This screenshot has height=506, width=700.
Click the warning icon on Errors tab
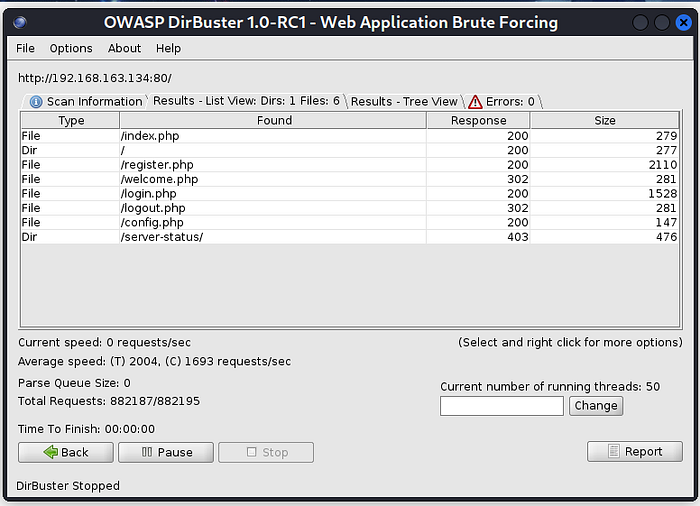[475, 101]
